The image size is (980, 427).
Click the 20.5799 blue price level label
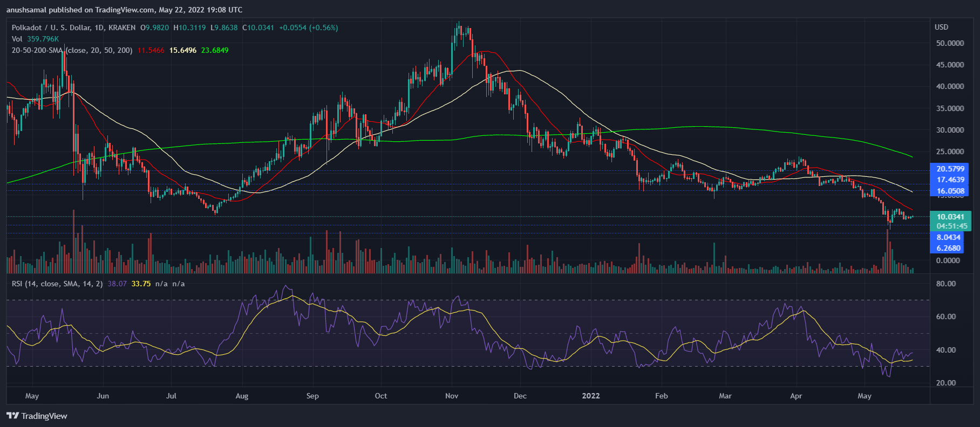(x=950, y=169)
